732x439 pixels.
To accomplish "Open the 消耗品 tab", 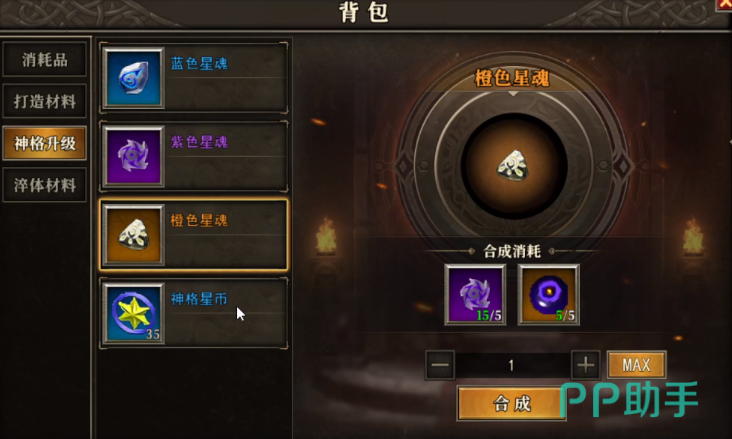I will [x=44, y=59].
